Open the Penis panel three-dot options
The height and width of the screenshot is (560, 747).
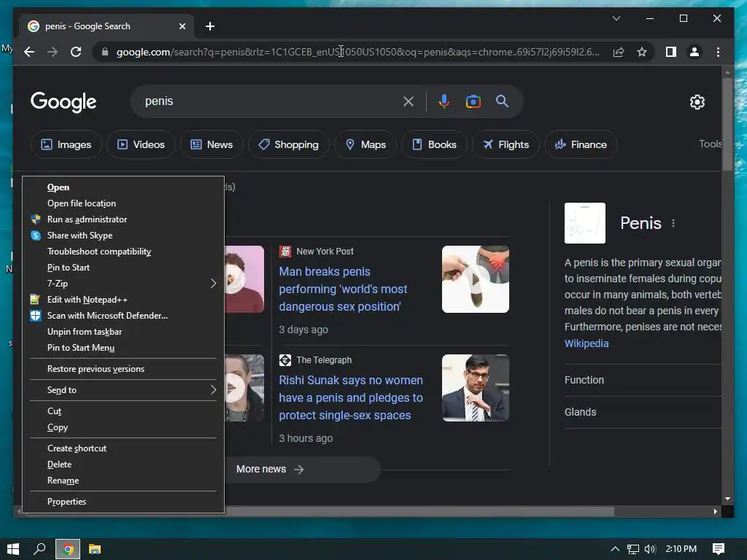(x=673, y=223)
